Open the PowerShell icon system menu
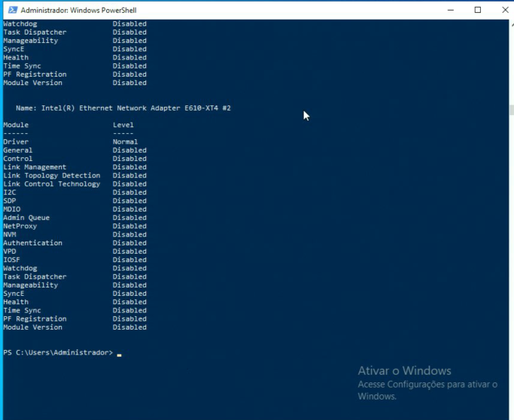 pos(10,10)
